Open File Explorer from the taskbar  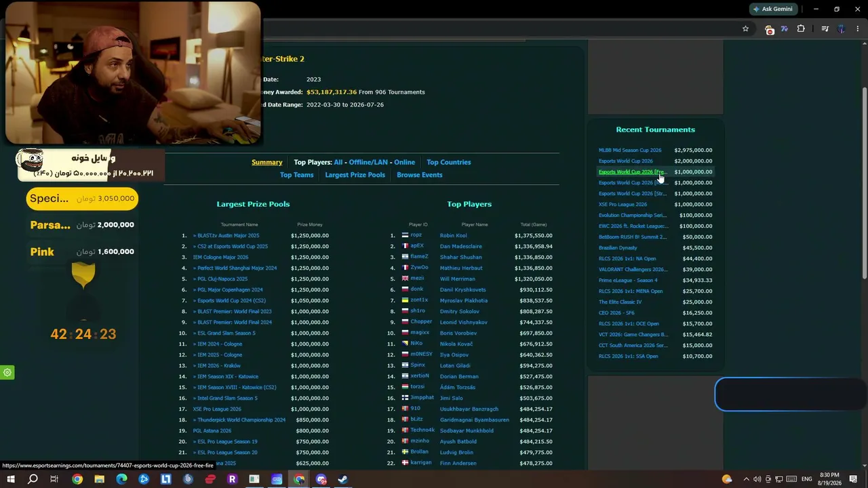tap(100, 479)
